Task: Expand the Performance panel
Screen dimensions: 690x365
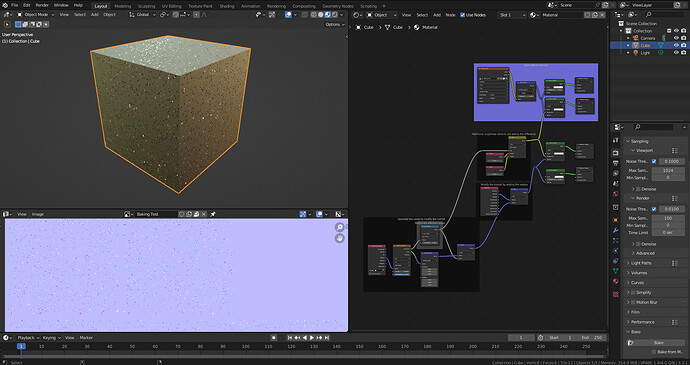Action: pyautogui.click(x=642, y=322)
